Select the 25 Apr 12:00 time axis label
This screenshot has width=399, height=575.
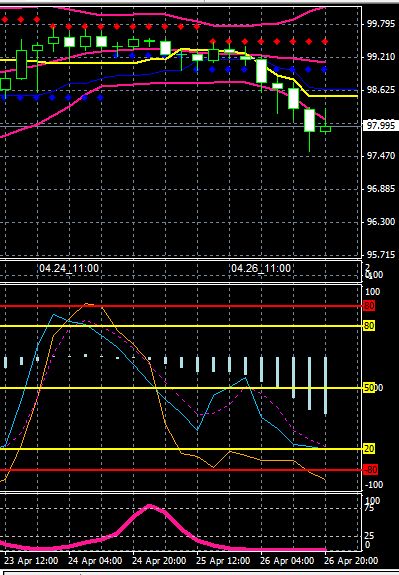[223, 561]
